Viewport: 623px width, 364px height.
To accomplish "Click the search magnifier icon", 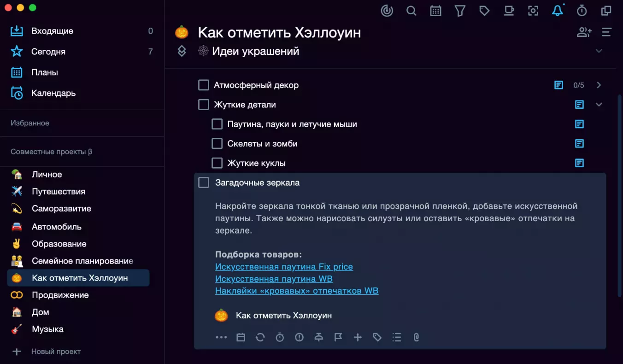I will [411, 11].
